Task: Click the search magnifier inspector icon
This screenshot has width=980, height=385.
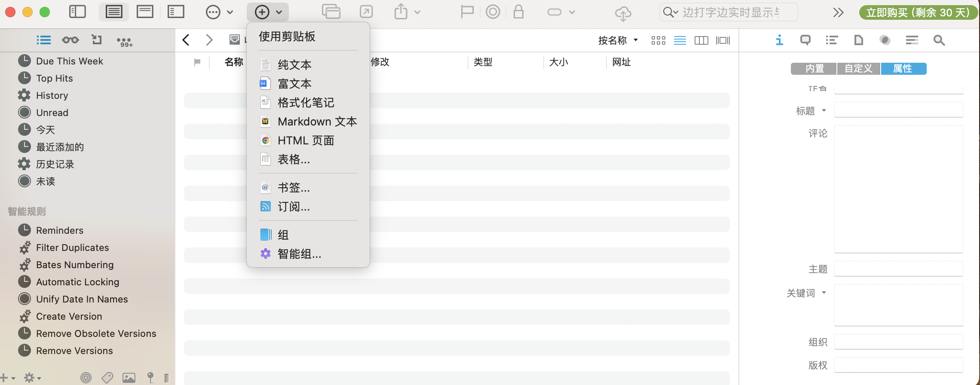Action: click(939, 40)
